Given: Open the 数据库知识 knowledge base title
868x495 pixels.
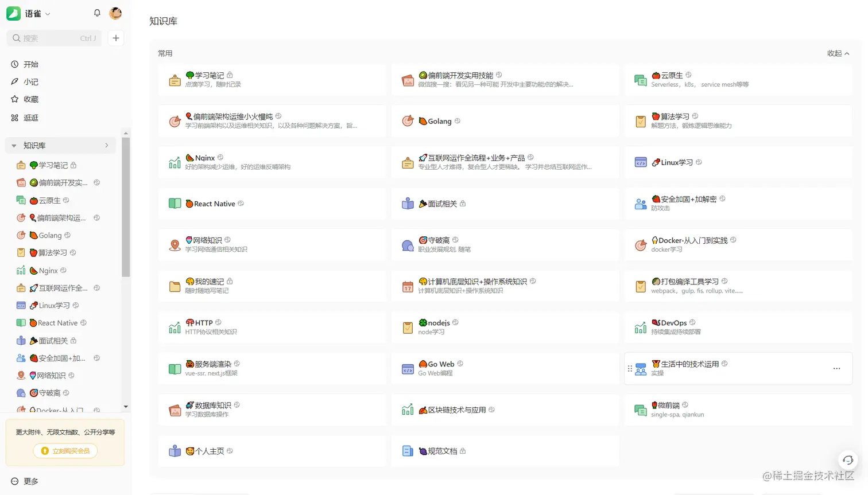Looking at the screenshot, I should point(208,406).
